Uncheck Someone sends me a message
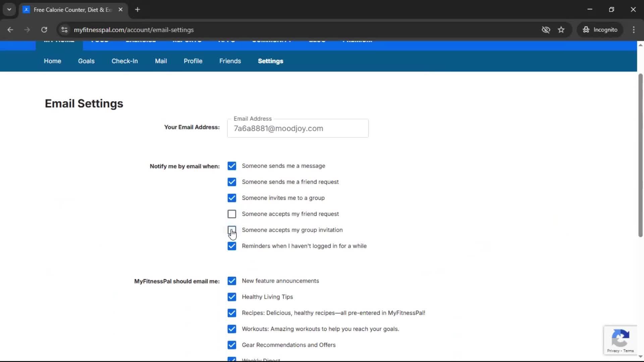 [x=232, y=166]
